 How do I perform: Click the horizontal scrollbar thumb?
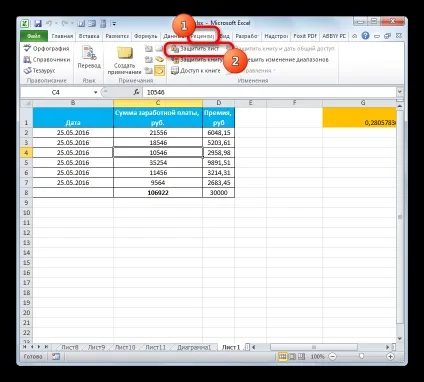(x=314, y=347)
